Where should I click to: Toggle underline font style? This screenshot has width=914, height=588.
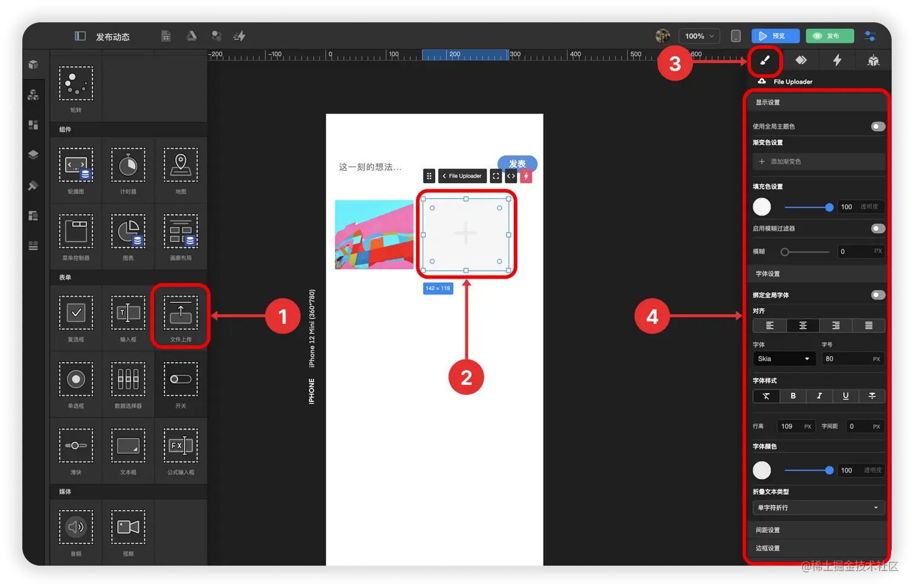tap(846, 396)
